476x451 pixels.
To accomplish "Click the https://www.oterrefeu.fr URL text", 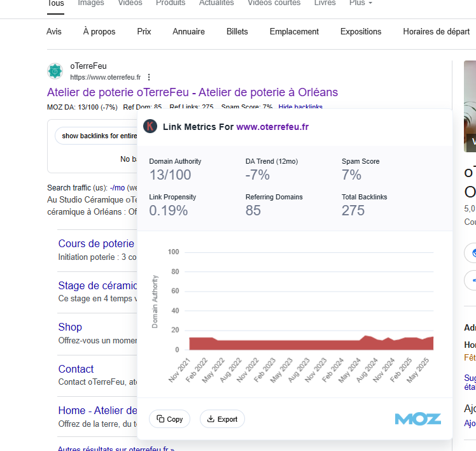I will pos(106,77).
